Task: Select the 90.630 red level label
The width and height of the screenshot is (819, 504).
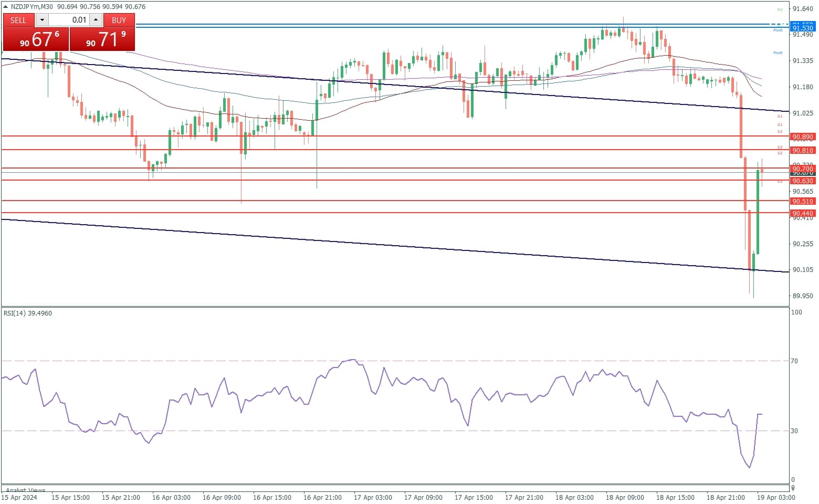Action: click(803, 181)
